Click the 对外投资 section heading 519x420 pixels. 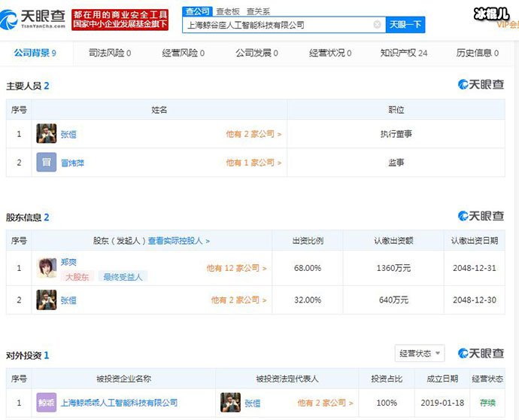click(28, 355)
